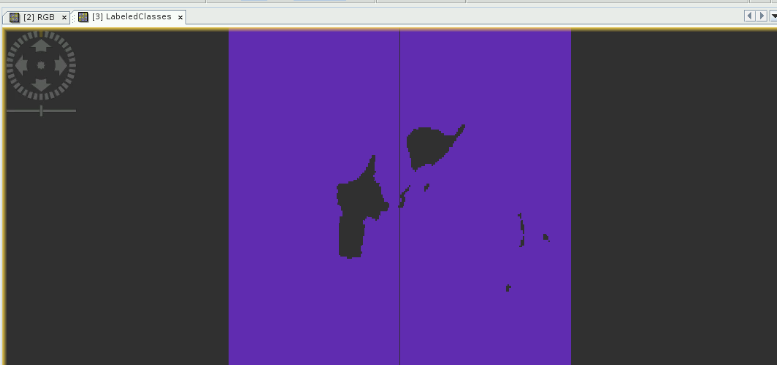The height and width of the screenshot is (365, 777).
Task: Close the [2] RGB tab
Action: pos(64,18)
